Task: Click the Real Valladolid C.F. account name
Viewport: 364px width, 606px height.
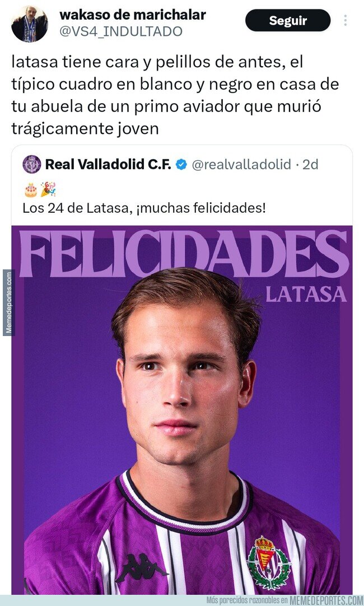Action: point(108,165)
